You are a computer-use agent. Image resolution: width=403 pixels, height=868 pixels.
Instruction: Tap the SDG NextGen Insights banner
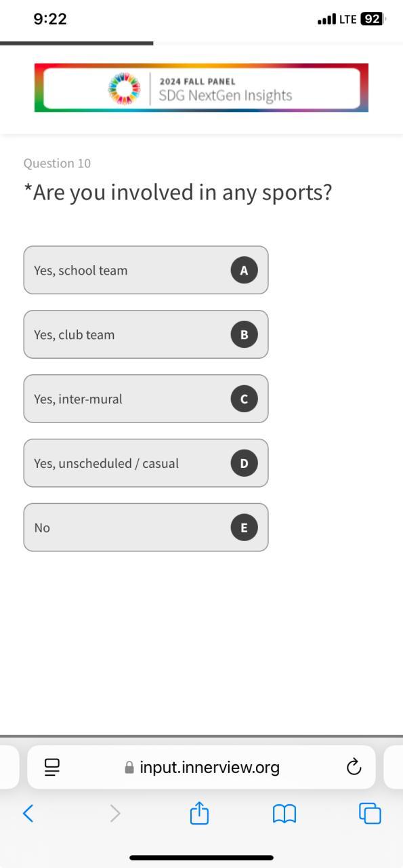tap(201, 87)
